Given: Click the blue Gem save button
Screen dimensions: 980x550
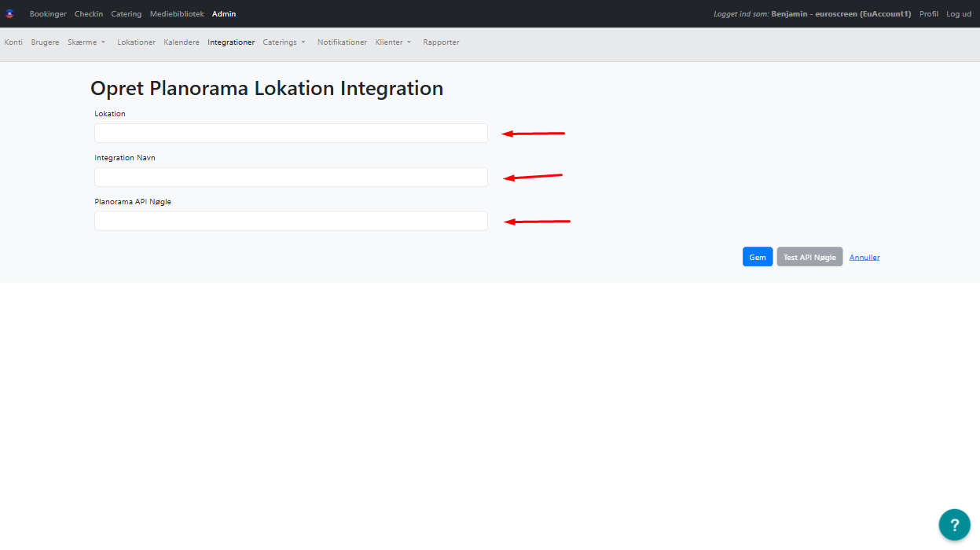Looking at the screenshot, I should tap(758, 257).
